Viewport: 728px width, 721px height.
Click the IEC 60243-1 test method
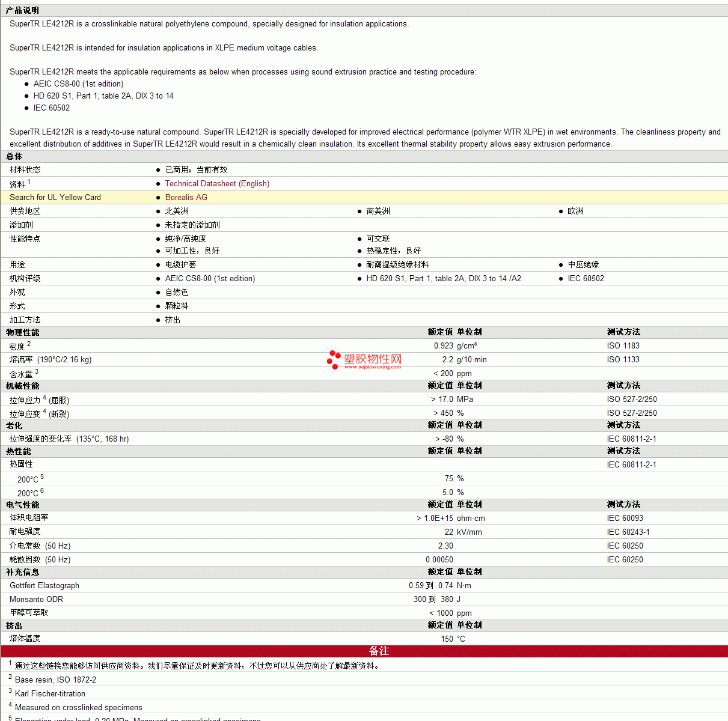[628, 532]
